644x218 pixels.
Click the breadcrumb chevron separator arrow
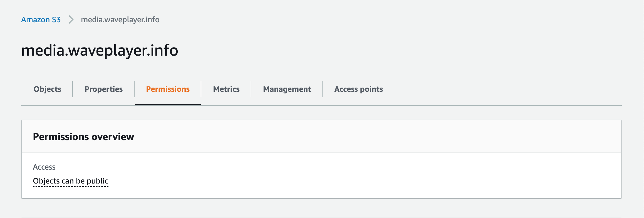71,19
